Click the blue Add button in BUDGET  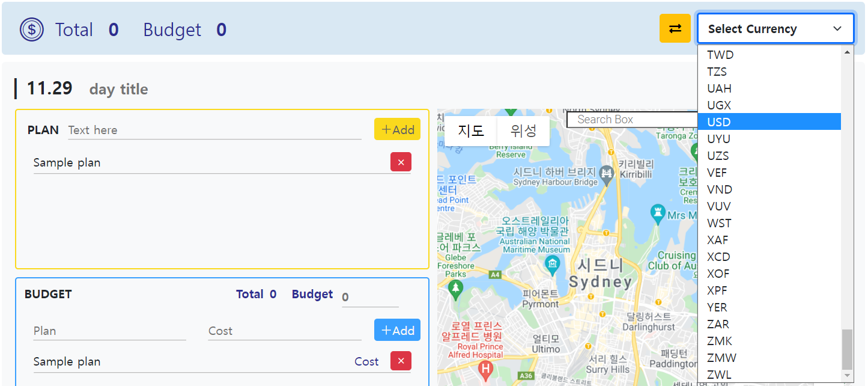(397, 330)
